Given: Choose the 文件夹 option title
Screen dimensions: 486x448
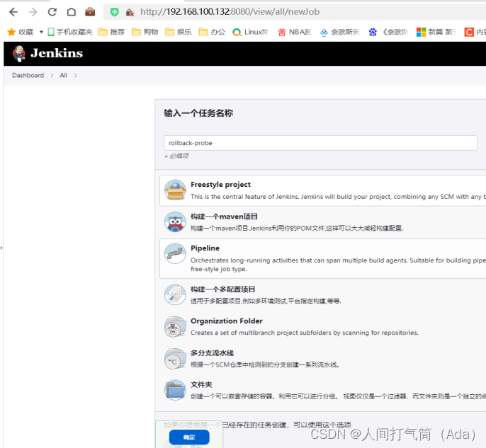Looking at the screenshot, I should tap(201, 384).
